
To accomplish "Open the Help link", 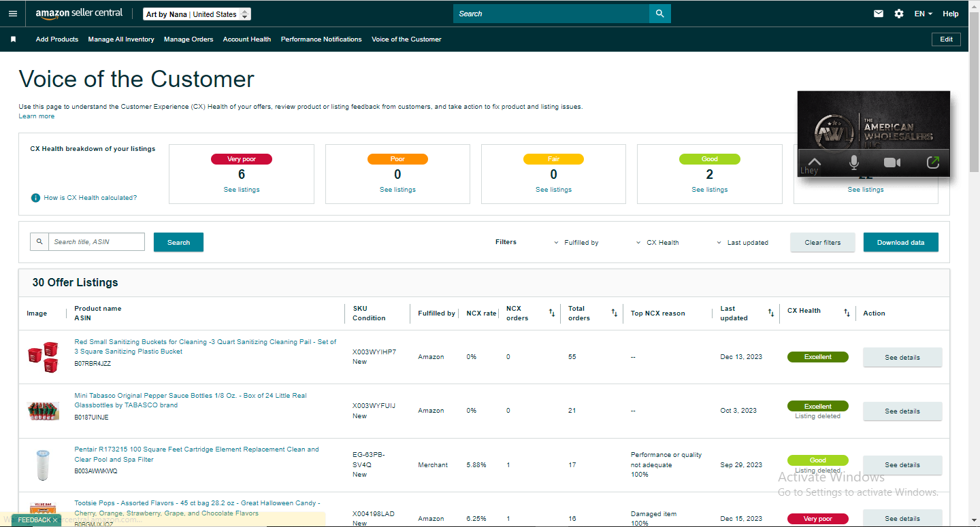I will click(x=951, y=14).
